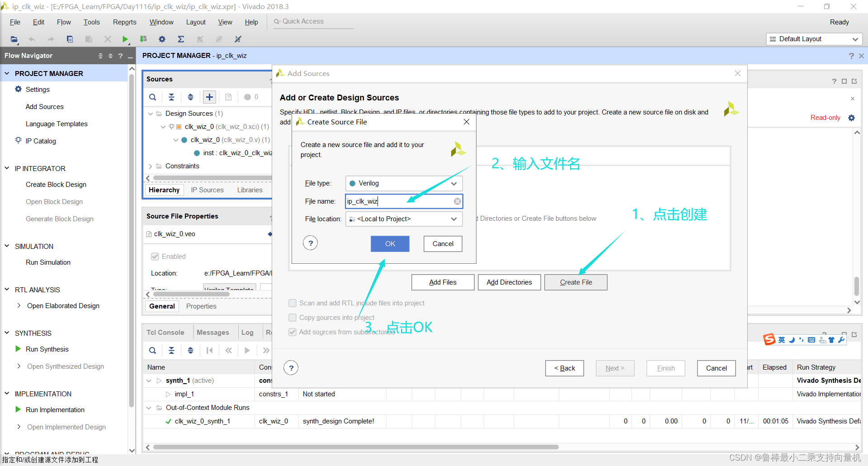Open IP Catalog in Flow Navigator
Viewport: 868px width, 466px height.
(41, 141)
